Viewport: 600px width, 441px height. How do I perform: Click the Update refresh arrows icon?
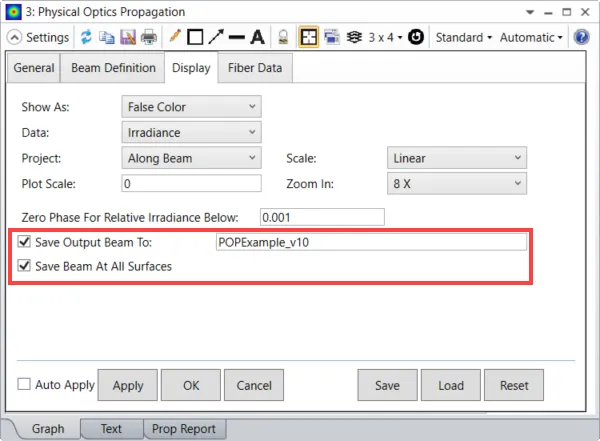click(x=86, y=37)
